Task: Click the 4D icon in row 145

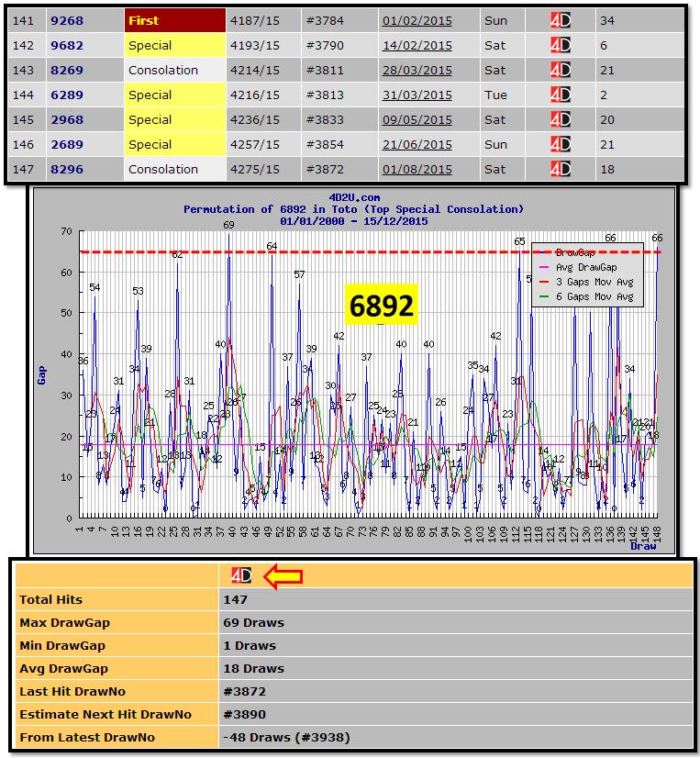Action: click(560, 119)
